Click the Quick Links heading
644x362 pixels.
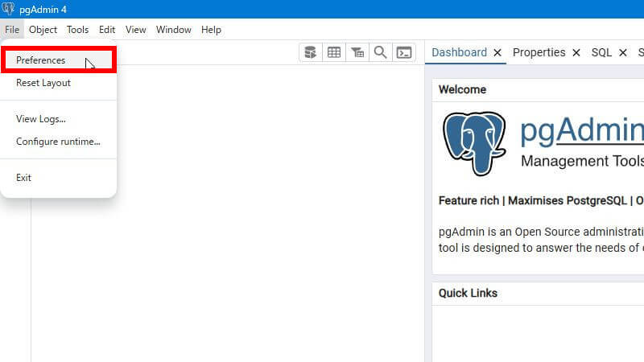pyautogui.click(x=468, y=293)
